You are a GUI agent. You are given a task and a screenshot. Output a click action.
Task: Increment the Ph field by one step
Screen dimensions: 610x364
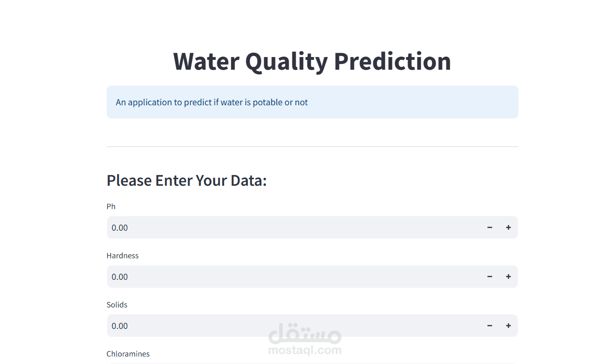point(508,227)
